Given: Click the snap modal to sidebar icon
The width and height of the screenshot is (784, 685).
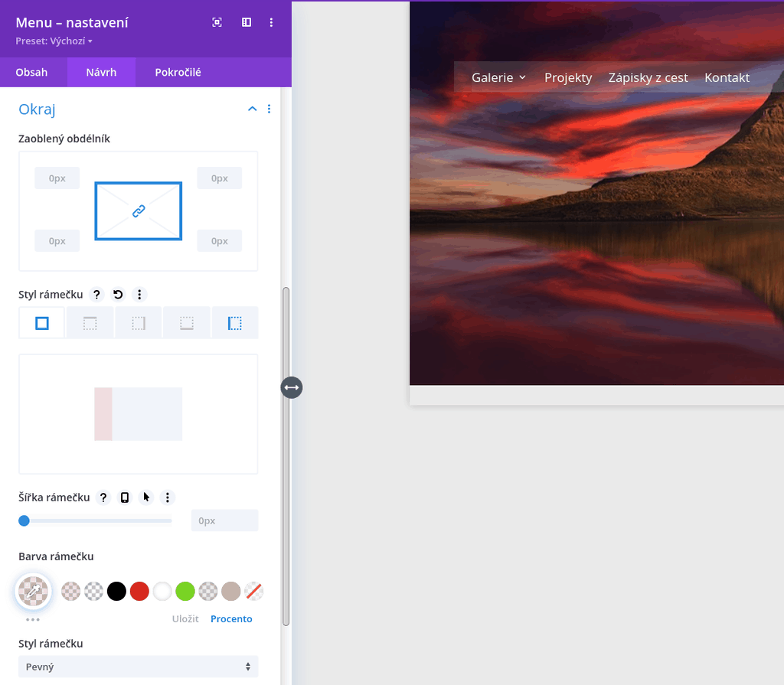Looking at the screenshot, I should click(x=247, y=22).
